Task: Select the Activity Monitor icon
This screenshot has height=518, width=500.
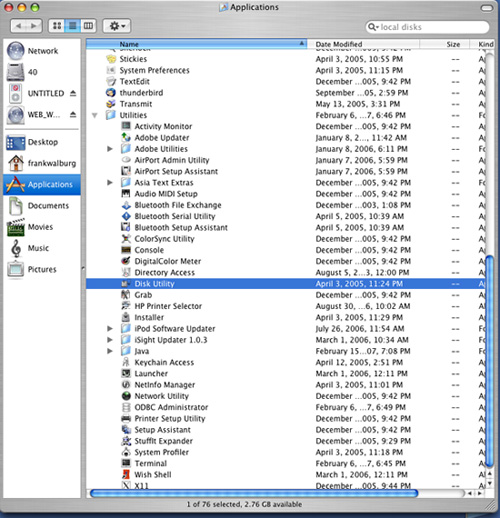Action: click(126, 126)
